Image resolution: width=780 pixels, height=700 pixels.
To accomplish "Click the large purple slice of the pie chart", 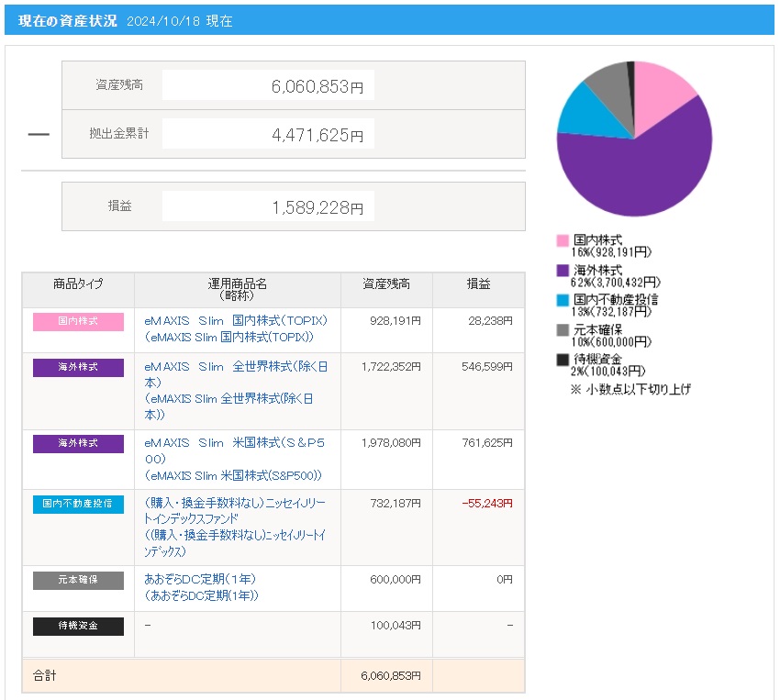I will pyautogui.click(x=642, y=174).
